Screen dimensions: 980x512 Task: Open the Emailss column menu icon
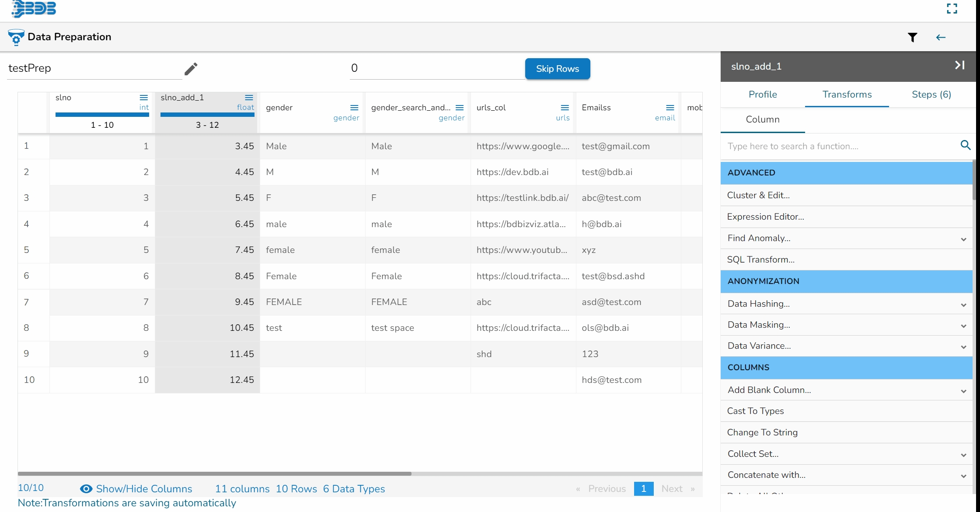pyautogui.click(x=670, y=108)
